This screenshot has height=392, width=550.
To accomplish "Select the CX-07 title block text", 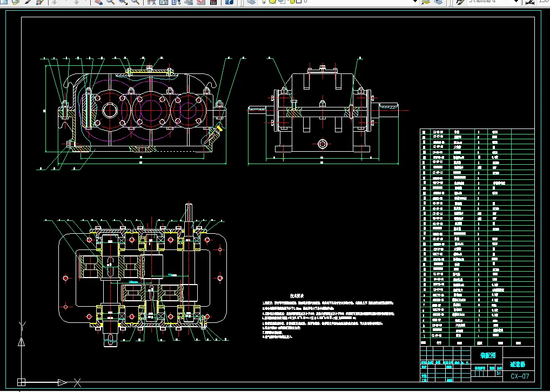I will tap(519, 375).
